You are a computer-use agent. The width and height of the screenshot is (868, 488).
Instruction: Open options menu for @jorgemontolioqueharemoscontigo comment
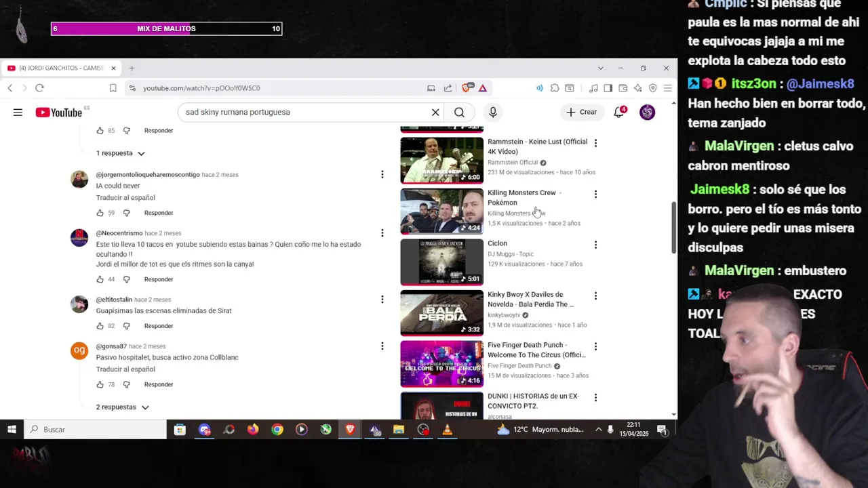(x=382, y=175)
